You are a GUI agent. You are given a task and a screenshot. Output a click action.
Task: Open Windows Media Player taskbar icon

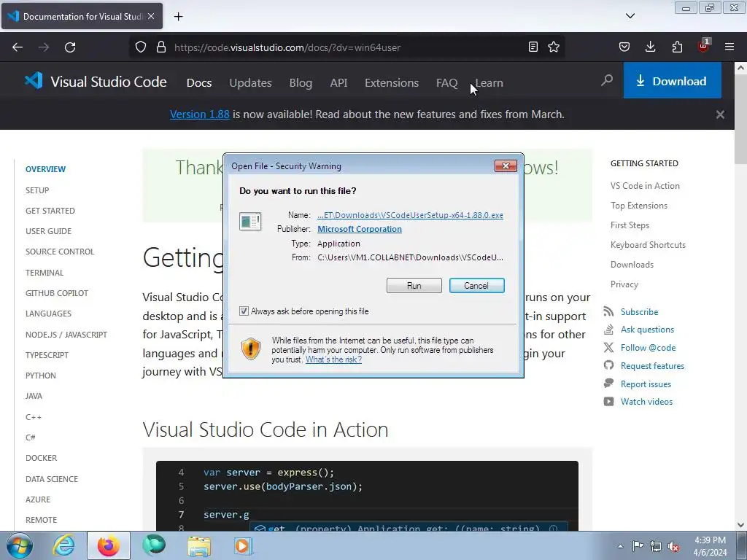[x=243, y=546]
